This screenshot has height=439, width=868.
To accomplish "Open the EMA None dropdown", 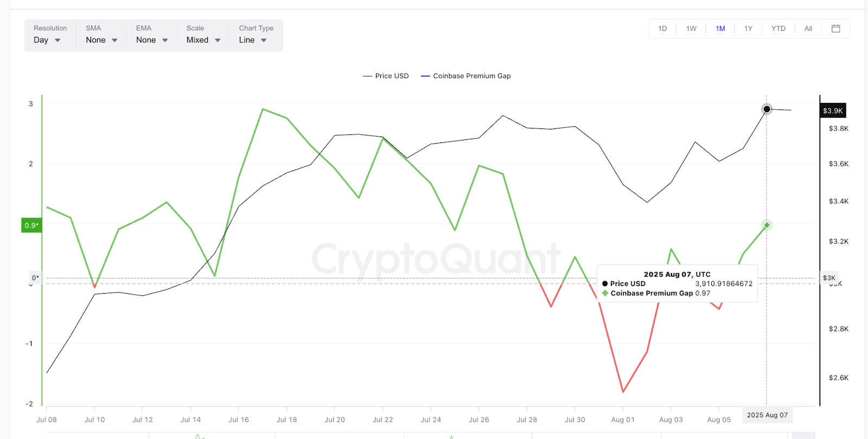I will [152, 40].
